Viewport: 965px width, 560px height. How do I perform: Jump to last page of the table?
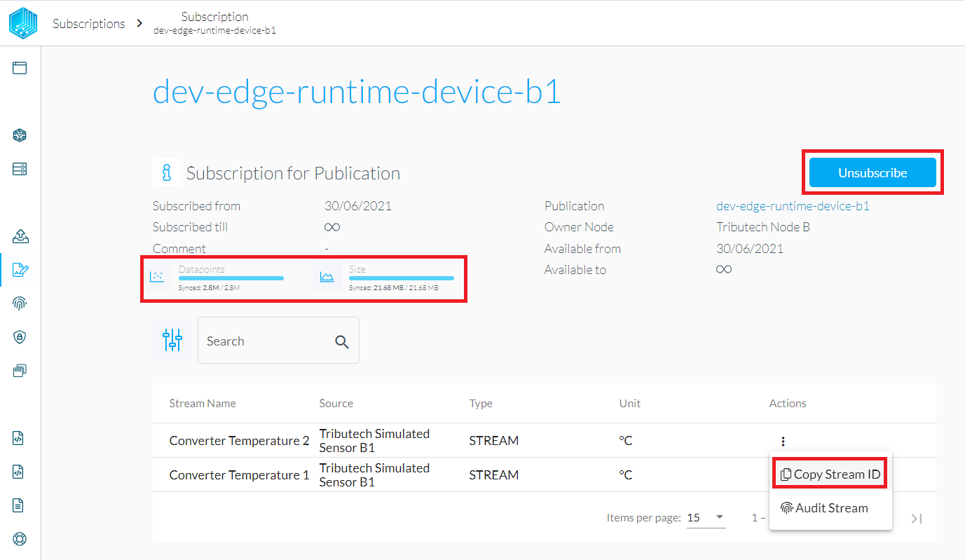point(917,518)
